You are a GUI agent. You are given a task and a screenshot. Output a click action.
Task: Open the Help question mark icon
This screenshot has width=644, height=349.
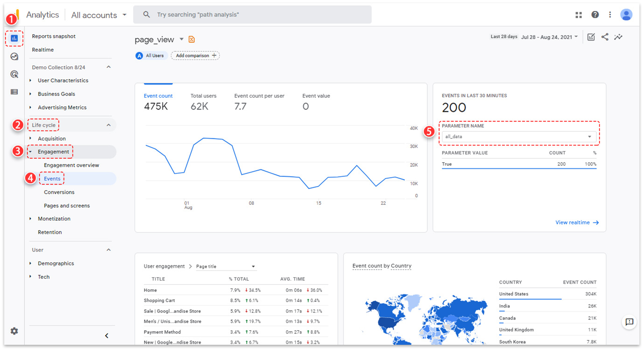[x=595, y=15]
